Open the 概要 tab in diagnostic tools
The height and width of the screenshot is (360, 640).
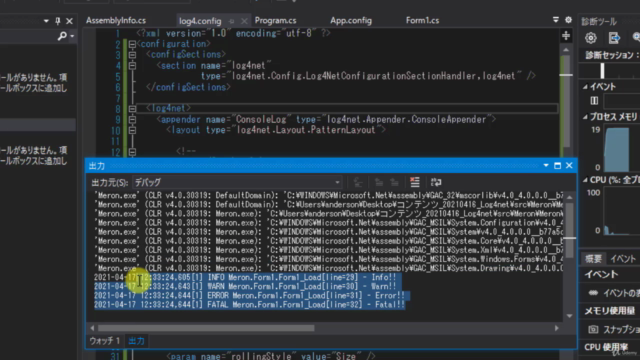593,258
